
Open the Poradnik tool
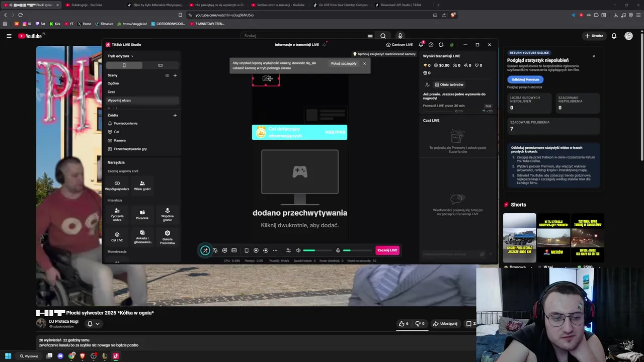142,214
